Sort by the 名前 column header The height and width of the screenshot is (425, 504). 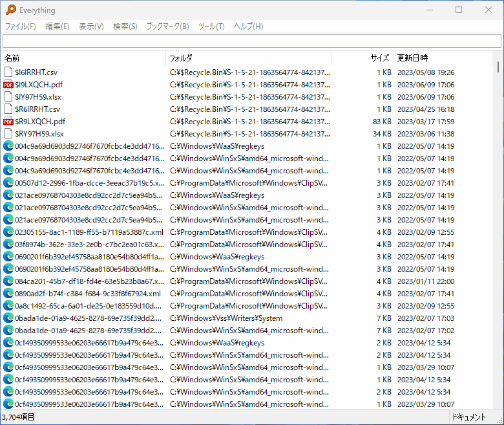click(x=83, y=58)
